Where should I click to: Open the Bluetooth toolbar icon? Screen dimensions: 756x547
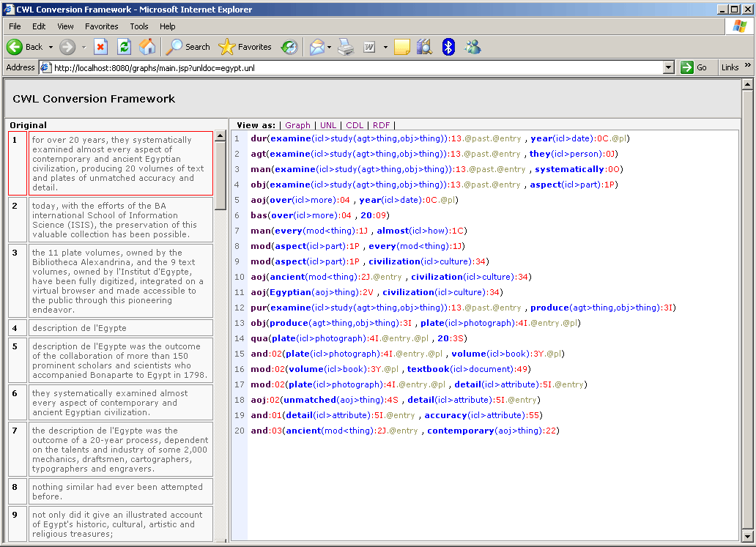tap(448, 47)
